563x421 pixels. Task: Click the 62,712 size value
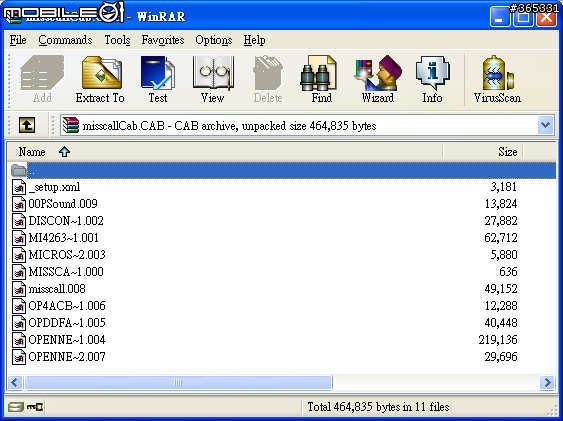pyautogui.click(x=501, y=238)
